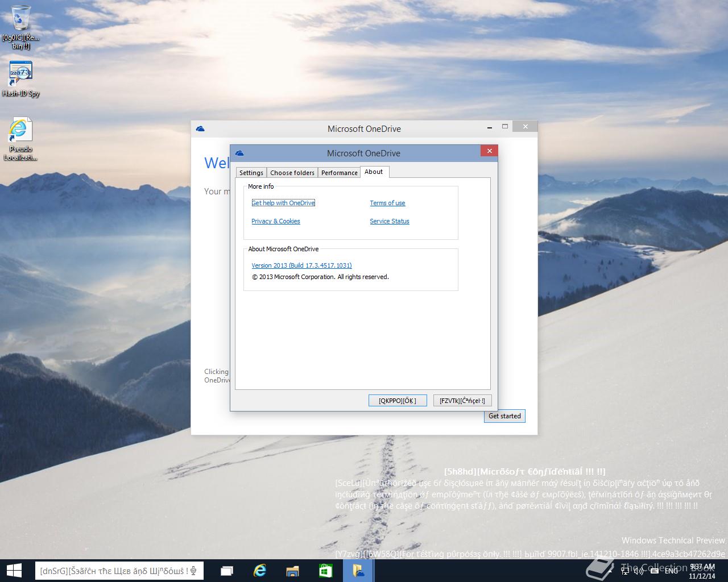Open the Privacy & Cookies link

276,221
